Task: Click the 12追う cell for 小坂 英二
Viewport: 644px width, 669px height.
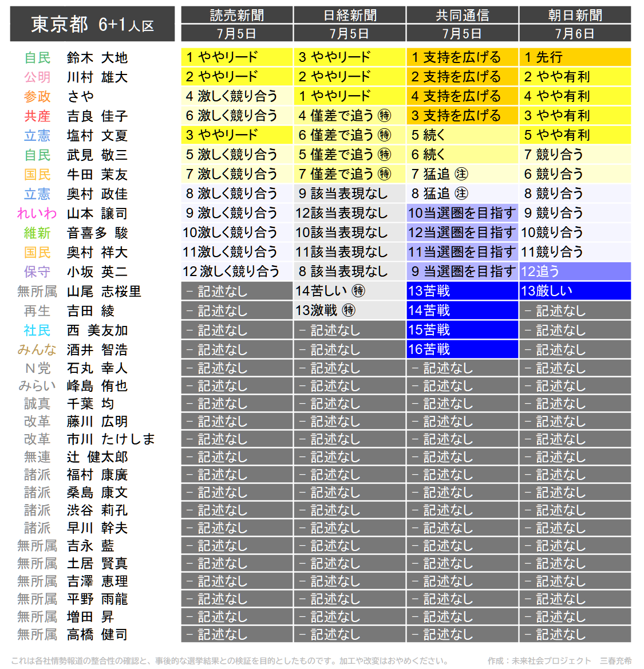Action: click(575, 271)
